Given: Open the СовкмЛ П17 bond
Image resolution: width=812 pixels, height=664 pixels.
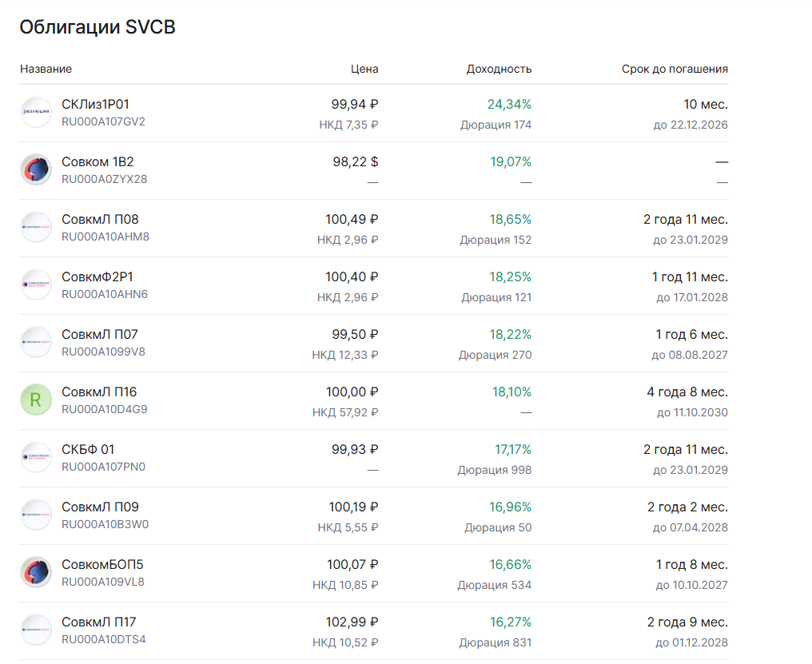Looking at the screenshot, I should tap(99, 622).
